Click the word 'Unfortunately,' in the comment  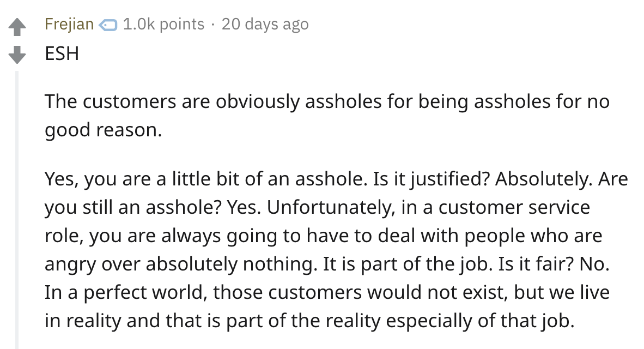point(331,208)
